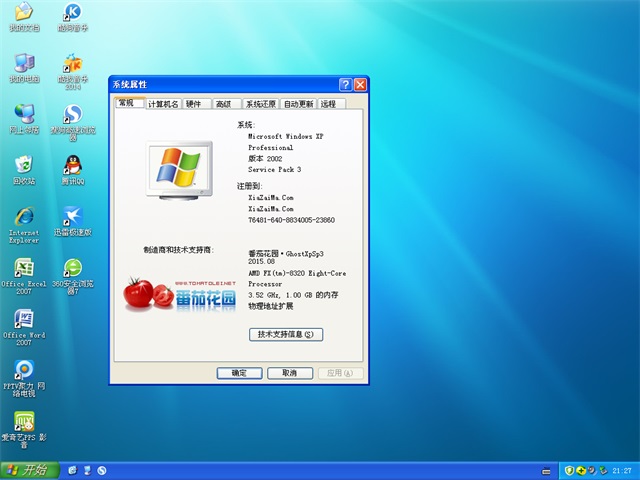Open the 我的文档 desktop icon
The height and width of the screenshot is (480, 640).
coord(23,14)
